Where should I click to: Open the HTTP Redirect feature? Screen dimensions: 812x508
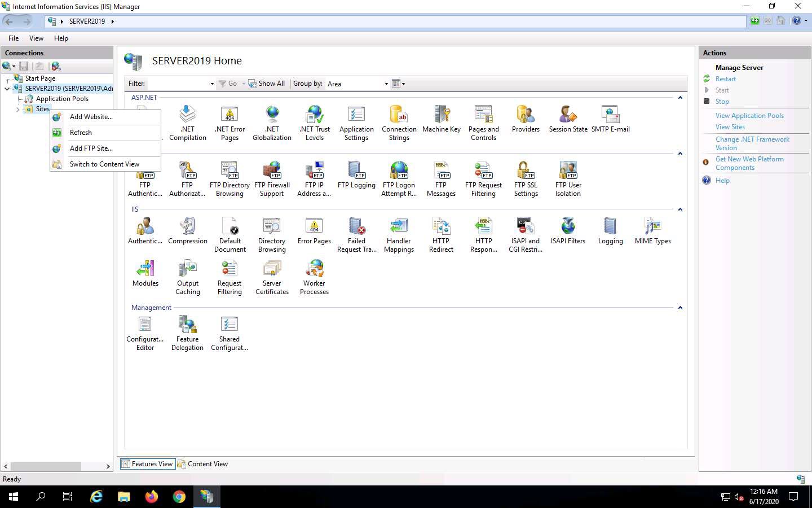(441, 234)
